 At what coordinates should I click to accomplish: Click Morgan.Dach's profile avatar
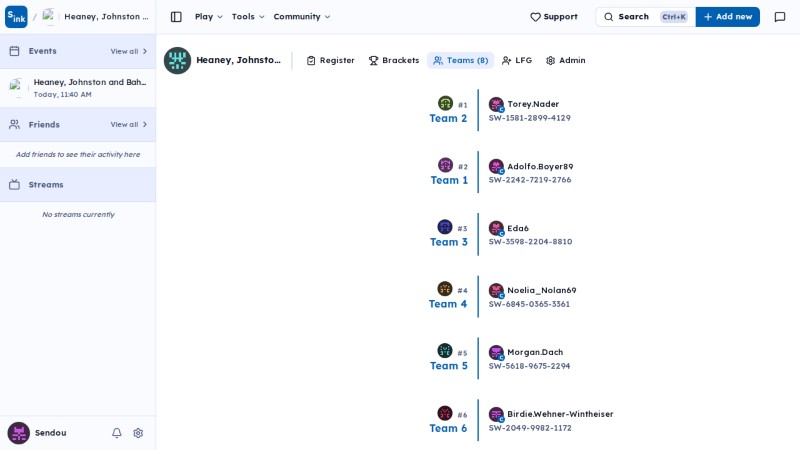tap(496, 352)
